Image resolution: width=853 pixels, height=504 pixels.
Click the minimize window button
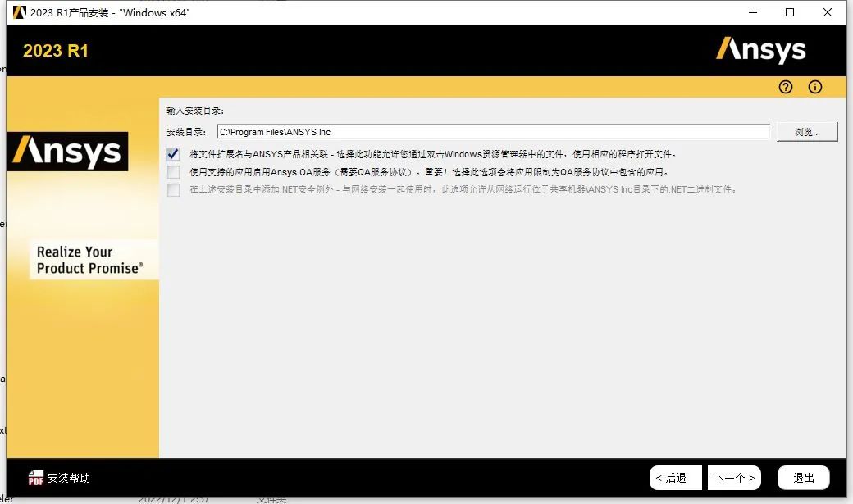tap(752, 12)
